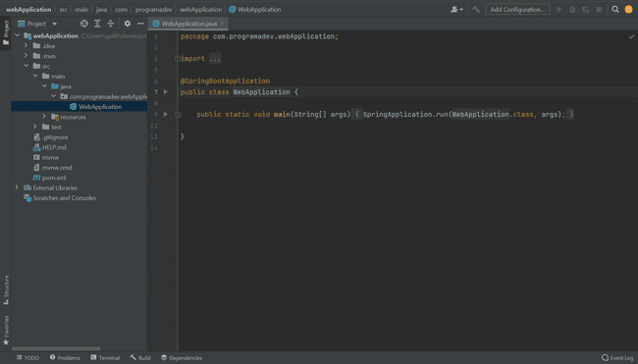The image size is (638, 364).
Task: Select mvnw file in project tree
Action: click(x=46, y=157)
